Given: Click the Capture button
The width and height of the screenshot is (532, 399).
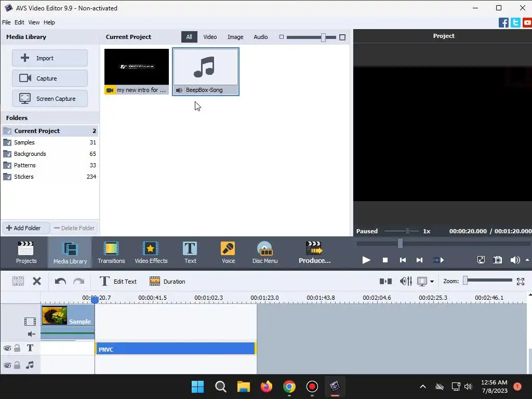Looking at the screenshot, I should (x=50, y=78).
